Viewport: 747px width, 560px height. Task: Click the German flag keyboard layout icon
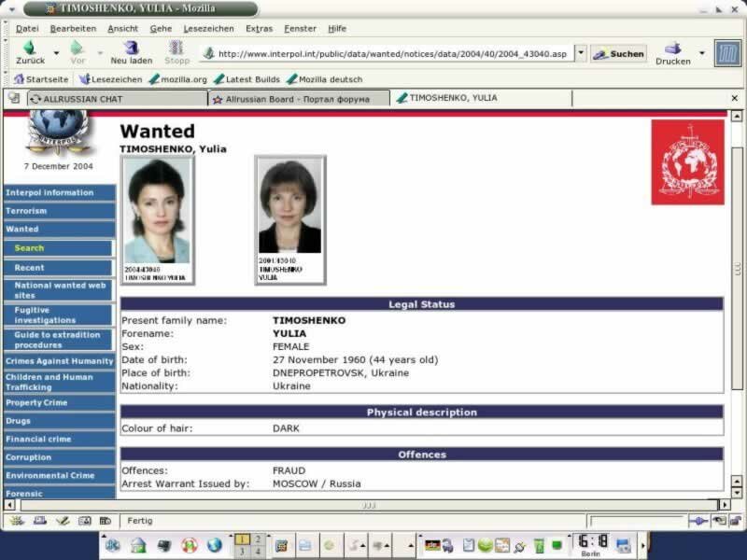coord(432,544)
